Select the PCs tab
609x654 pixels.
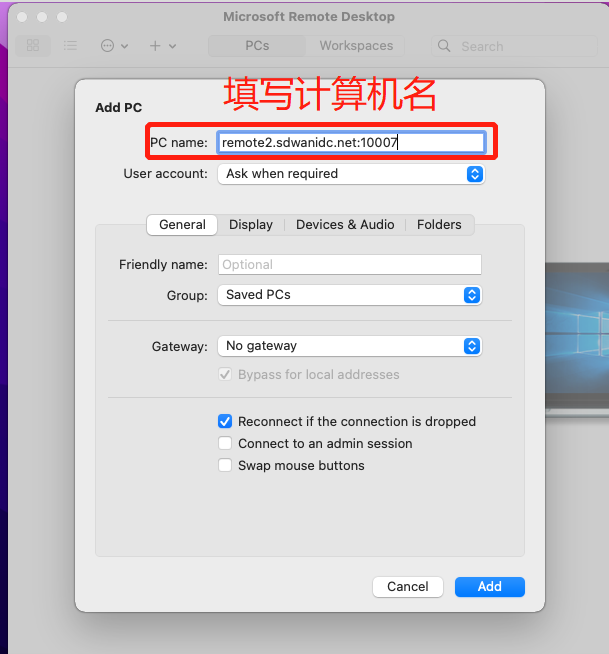(x=257, y=45)
